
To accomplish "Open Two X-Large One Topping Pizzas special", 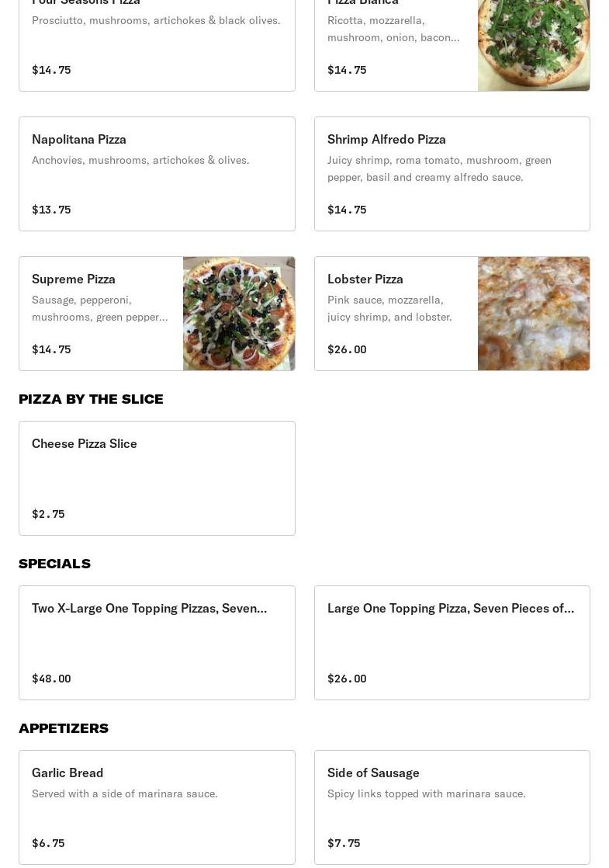I will [157, 643].
